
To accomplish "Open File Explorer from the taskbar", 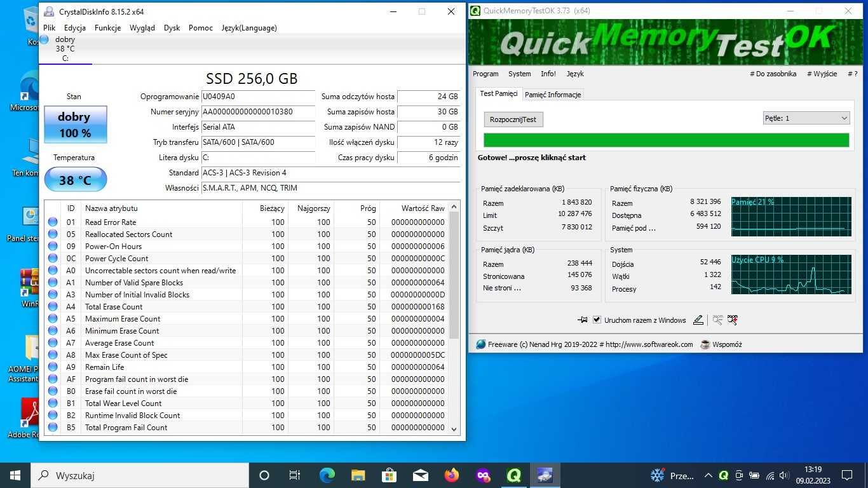I will (358, 475).
